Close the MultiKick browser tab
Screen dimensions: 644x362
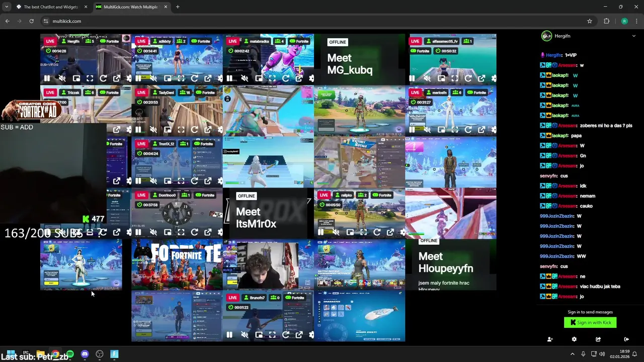point(166,7)
